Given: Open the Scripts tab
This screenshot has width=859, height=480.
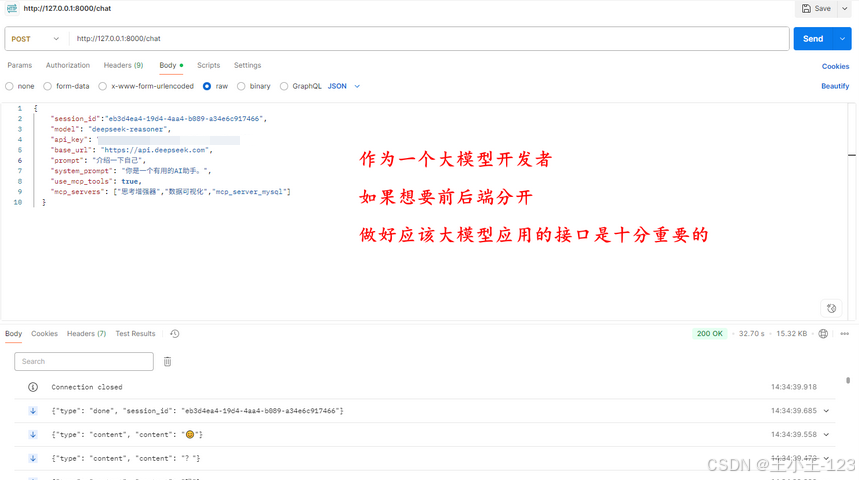Looking at the screenshot, I should point(209,65).
